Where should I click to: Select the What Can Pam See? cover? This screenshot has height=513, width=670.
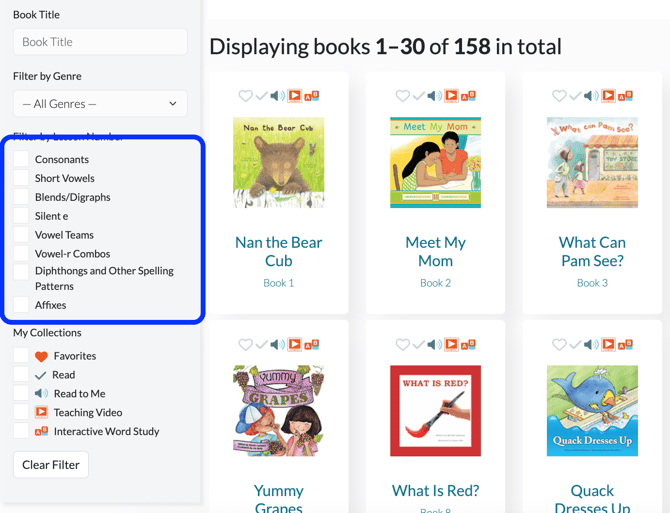coord(592,162)
